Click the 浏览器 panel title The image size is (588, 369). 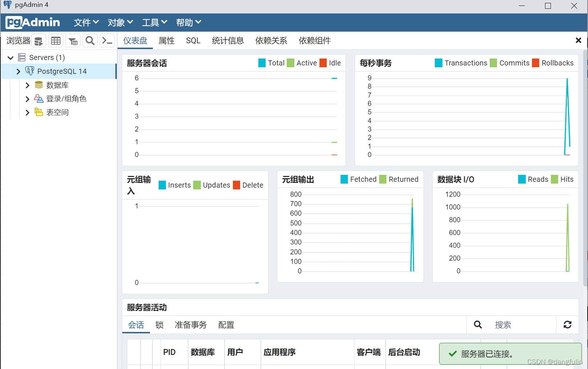coord(18,41)
